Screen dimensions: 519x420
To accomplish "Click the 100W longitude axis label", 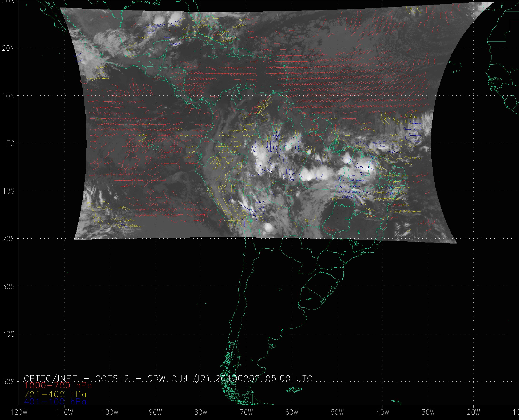I will (x=110, y=412).
